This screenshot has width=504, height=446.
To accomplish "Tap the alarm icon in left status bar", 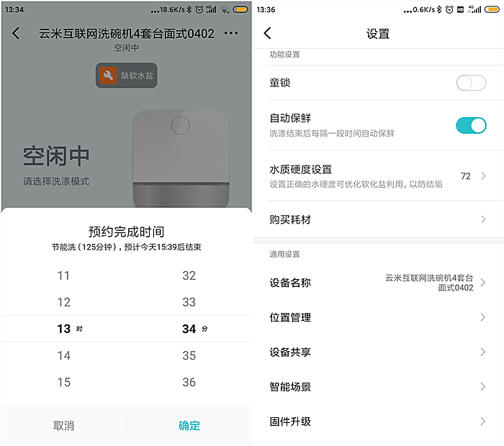I will click(199, 9).
